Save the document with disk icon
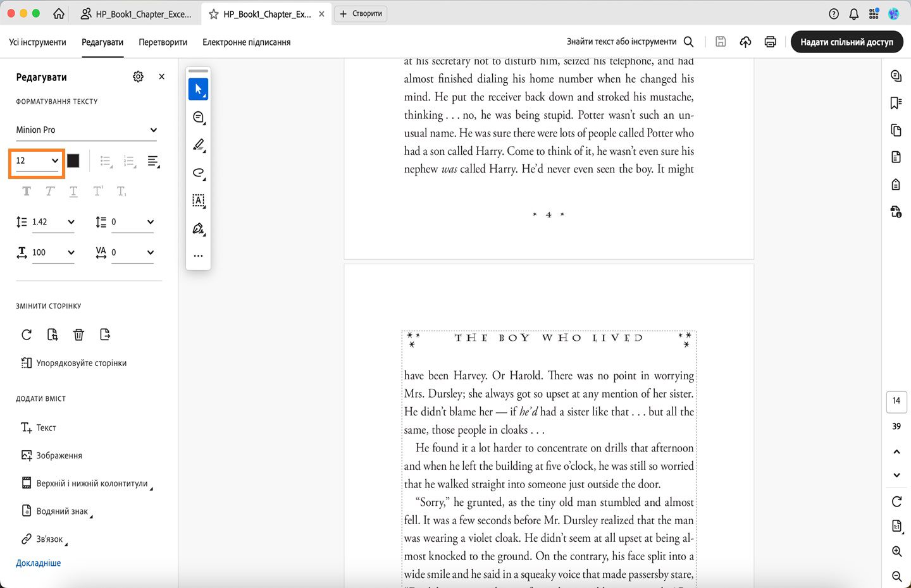Viewport: 911px width, 588px height. point(721,42)
